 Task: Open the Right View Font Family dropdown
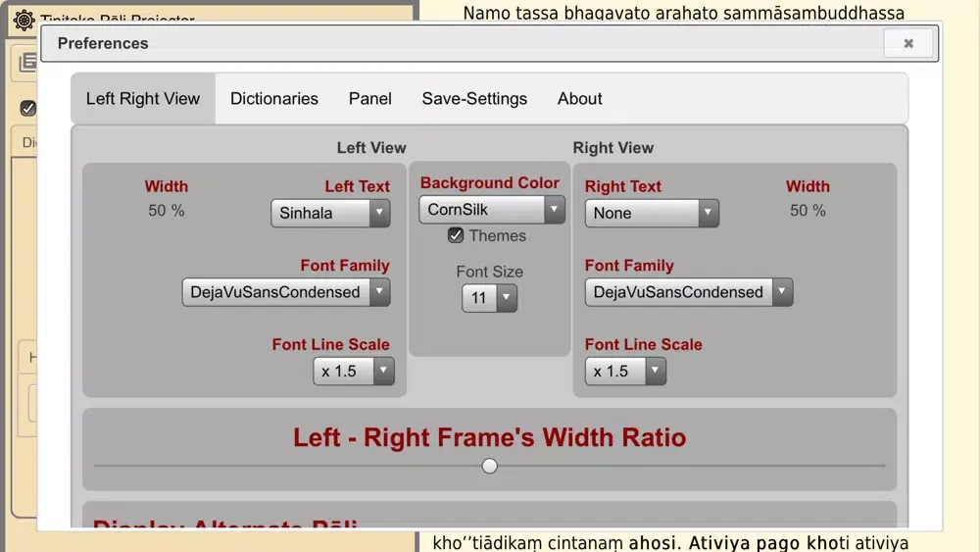pos(689,292)
